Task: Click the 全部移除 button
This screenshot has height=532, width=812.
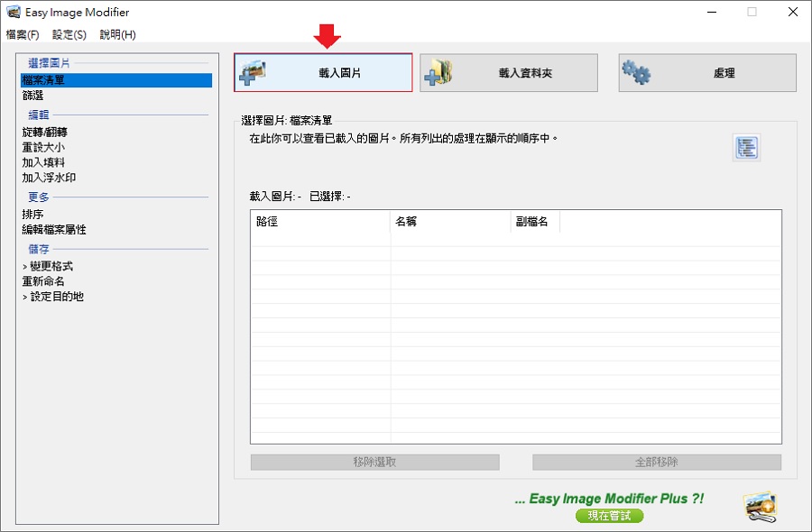Action: pos(657,463)
